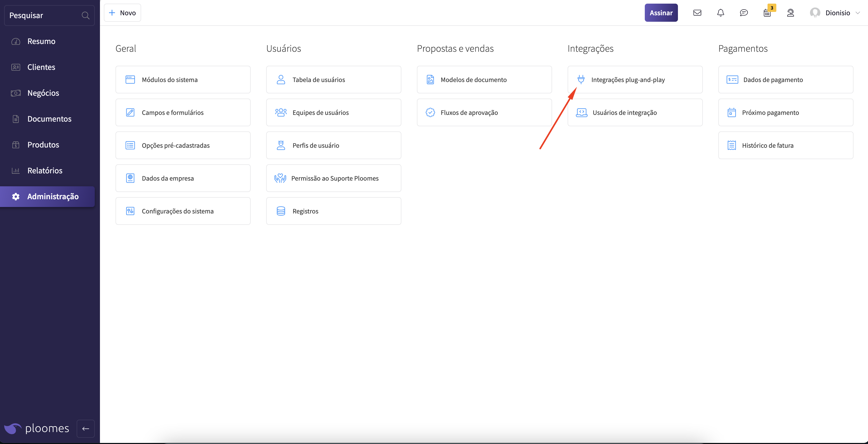Collapse sidebar with left arrow button
This screenshot has height=444, width=868.
(x=86, y=428)
